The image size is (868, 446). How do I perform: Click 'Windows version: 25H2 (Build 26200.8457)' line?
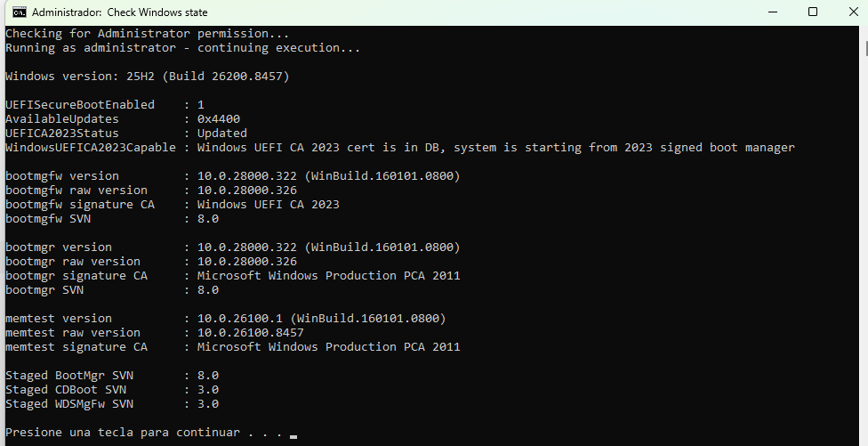[x=148, y=77]
